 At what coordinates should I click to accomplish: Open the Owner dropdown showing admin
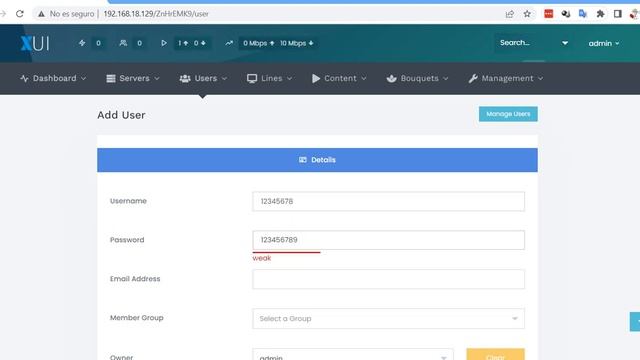tap(353, 355)
